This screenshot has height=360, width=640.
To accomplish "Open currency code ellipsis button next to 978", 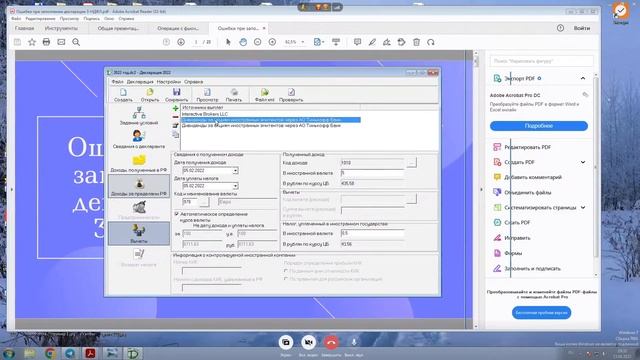I will pyautogui.click(x=204, y=202).
